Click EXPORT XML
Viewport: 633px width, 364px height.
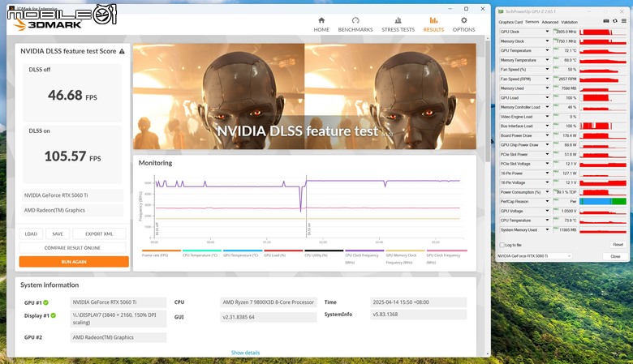pos(99,233)
